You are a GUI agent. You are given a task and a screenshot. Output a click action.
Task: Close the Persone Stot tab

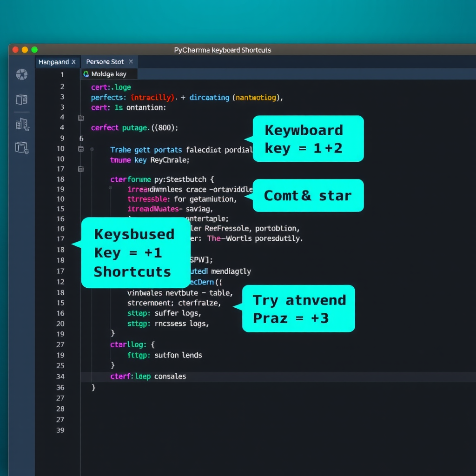[x=131, y=61]
